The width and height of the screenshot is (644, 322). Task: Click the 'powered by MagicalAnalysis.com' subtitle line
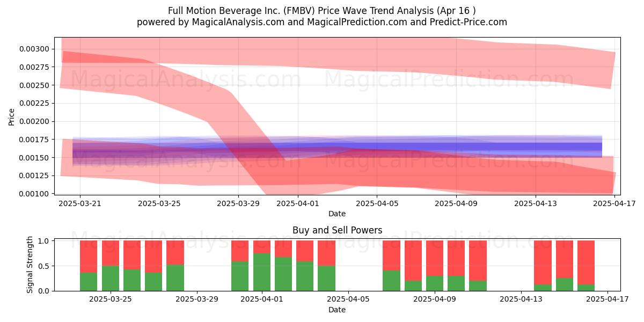[322, 22]
